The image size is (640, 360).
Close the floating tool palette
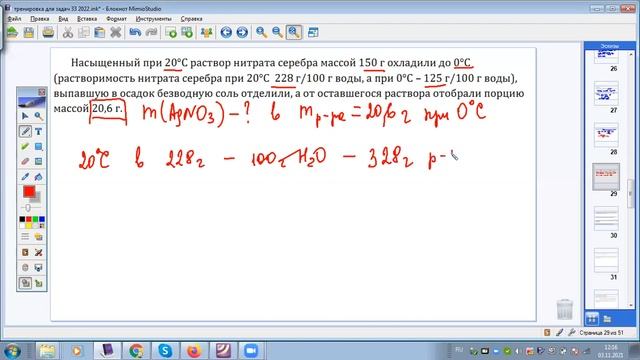point(42,92)
